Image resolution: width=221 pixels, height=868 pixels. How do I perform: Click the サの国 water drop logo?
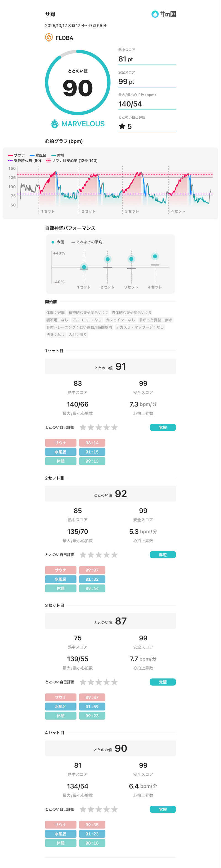coord(155,14)
